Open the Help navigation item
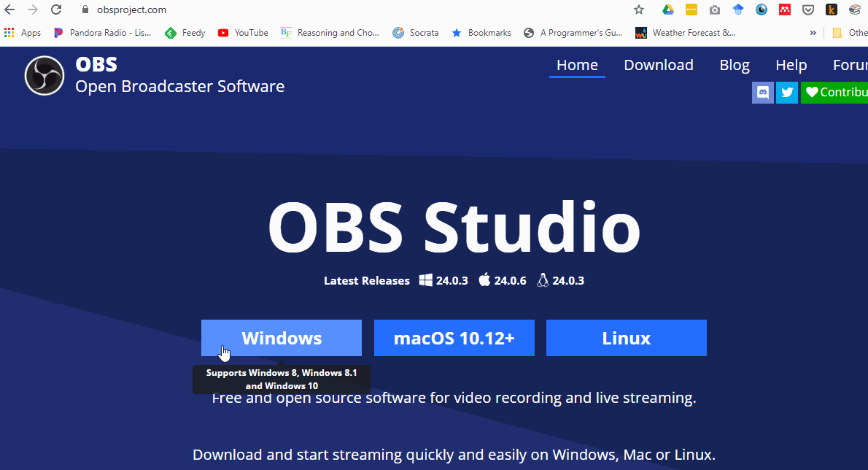This screenshot has width=868, height=470. (791, 65)
